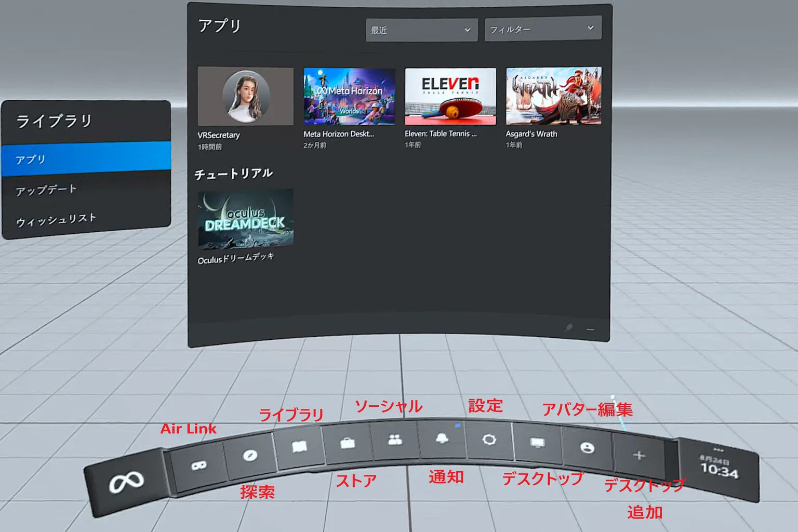Screen dimensions: 798x532
Task: Click the 2か月前 timestamp under Meta Horizon
Action: tap(315, 145)
